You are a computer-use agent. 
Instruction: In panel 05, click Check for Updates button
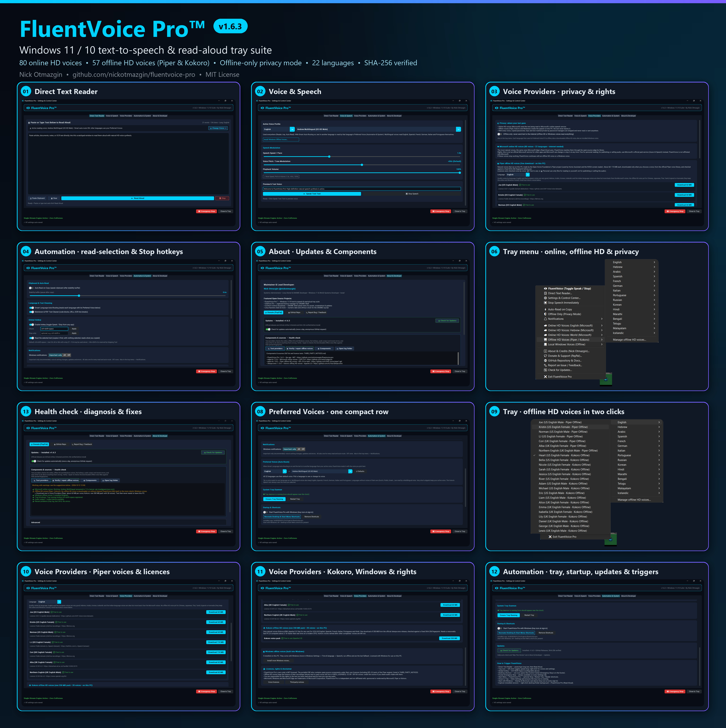(447, 321)
